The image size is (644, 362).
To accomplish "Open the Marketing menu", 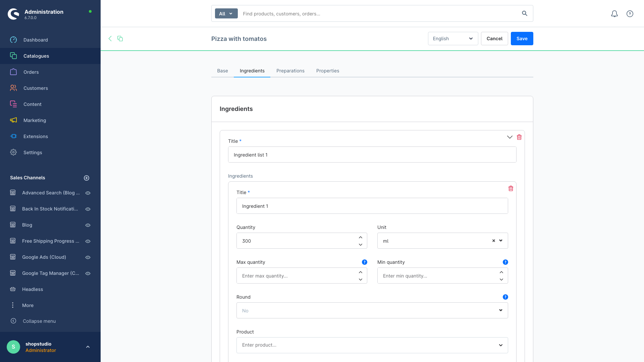I will [50, 120].
